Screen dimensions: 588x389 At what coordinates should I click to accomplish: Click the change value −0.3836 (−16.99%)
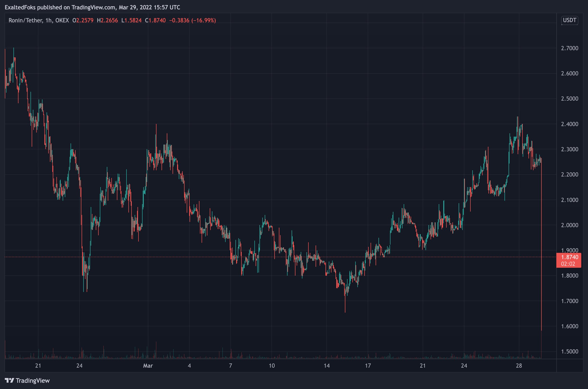[x=192, y=20]
